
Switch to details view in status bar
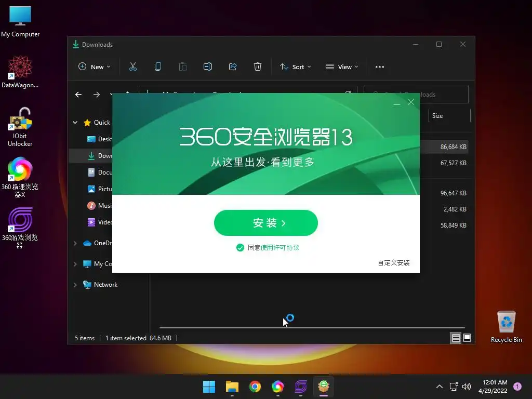pos(456,338)
